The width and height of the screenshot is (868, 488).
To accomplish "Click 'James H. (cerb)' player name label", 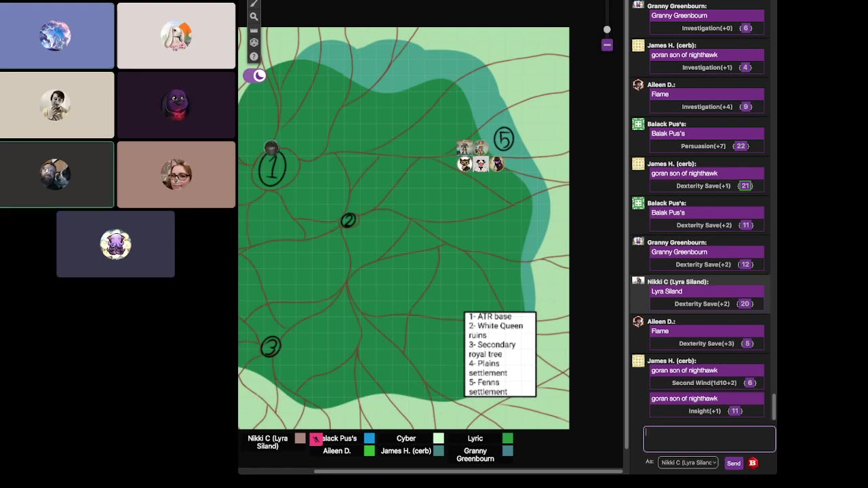I will [x=406, y=451].
